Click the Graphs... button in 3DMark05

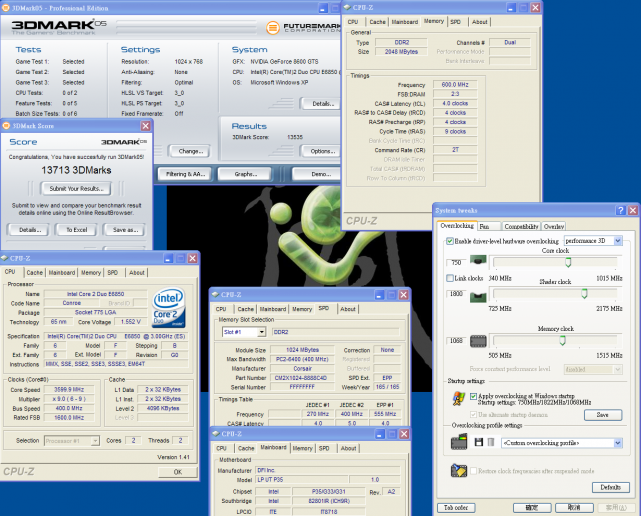245,174
